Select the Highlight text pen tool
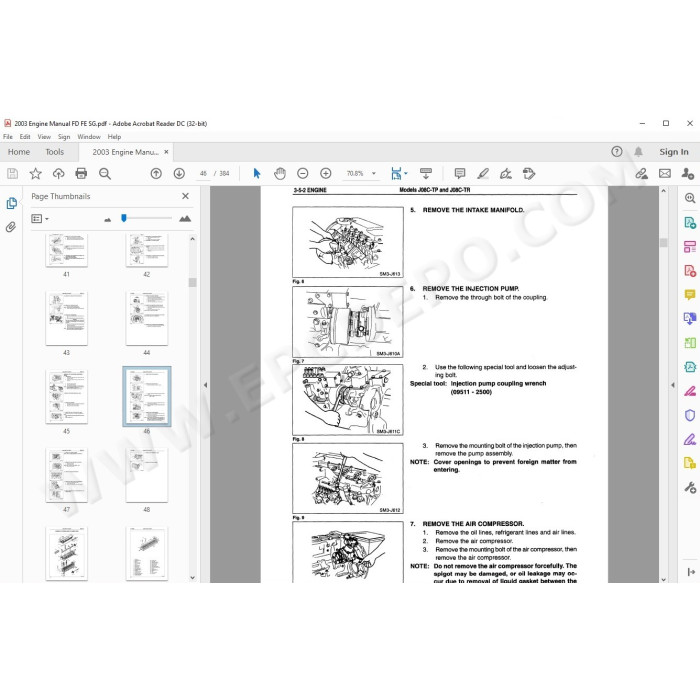The image size is (700, 700). [483, 173]
